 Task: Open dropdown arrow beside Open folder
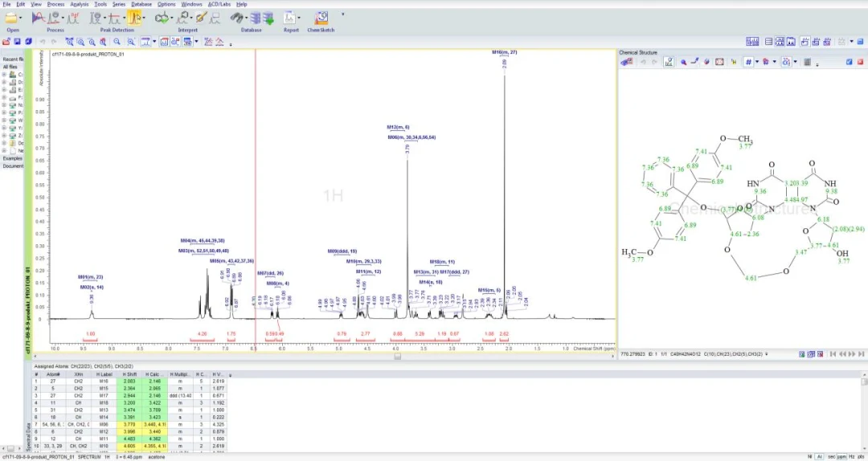coord(20,18)
